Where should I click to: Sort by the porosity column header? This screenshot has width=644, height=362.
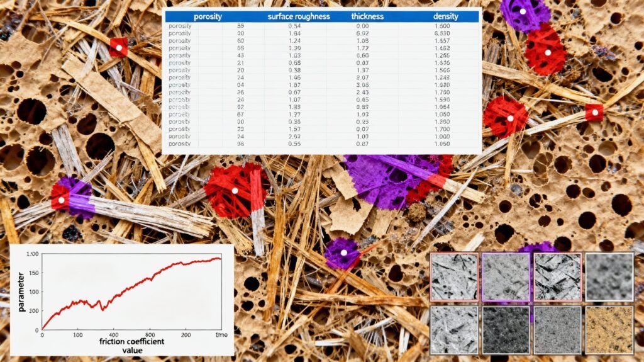(x=208, y=16)
